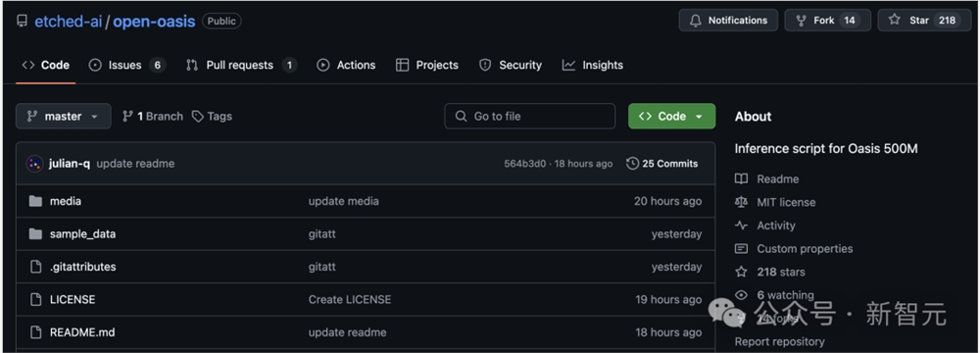Click the Star button's star icon
The height and width of the screenshot is (353, 980).
tap(895, 20)
